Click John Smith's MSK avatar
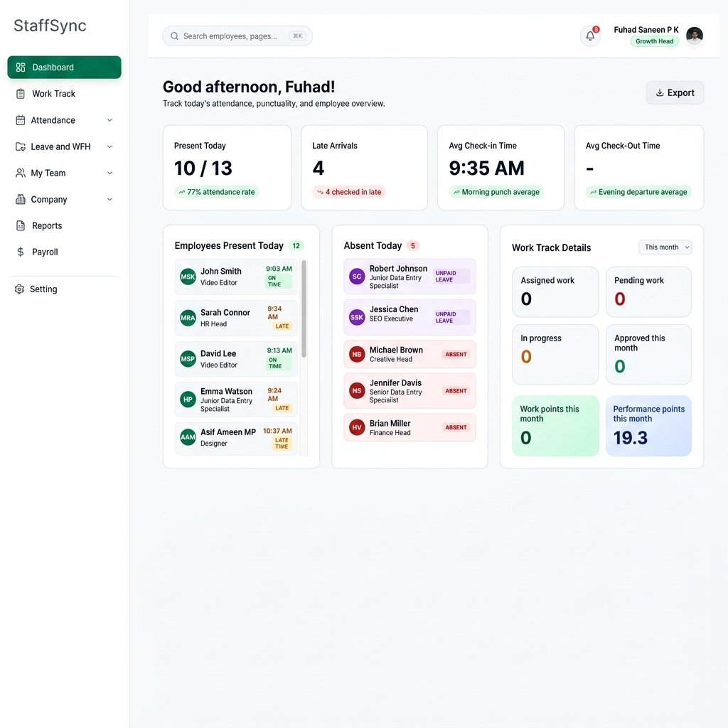728x728 pixels. pos(188,277)
